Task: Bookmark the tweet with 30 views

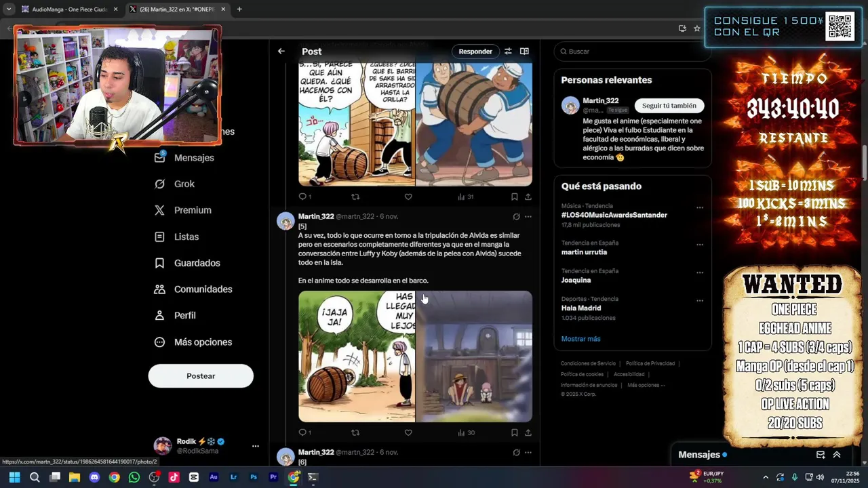Action: [x=514, y=432]
